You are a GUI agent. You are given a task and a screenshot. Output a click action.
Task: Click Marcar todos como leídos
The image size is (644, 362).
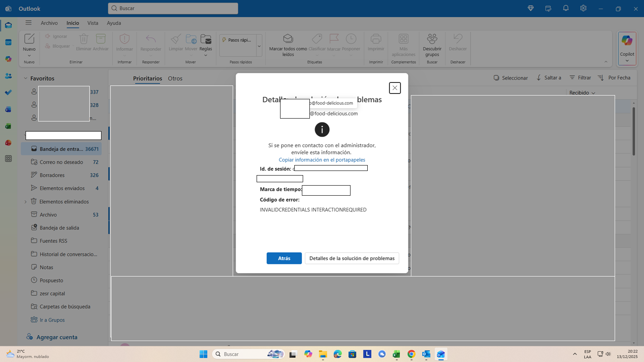click(288, 45)
